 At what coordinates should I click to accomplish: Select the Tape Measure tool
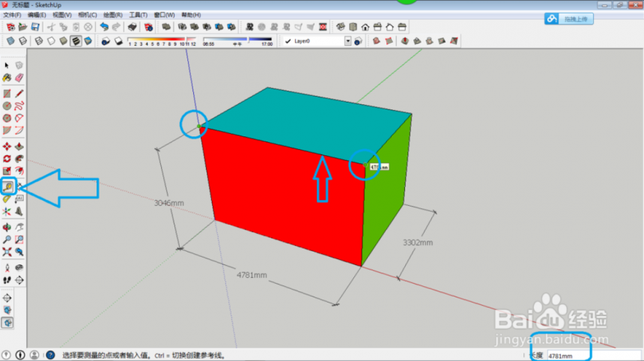7,186
